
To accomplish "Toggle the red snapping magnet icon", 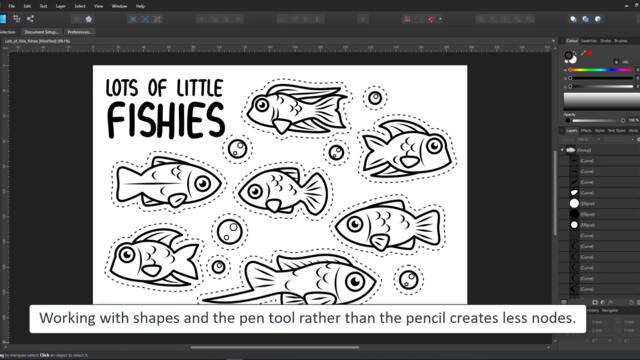I will point(432,19).
